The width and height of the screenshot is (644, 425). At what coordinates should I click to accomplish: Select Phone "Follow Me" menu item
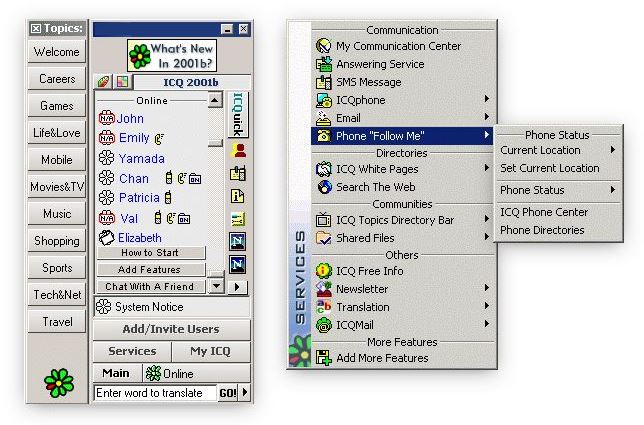pyautogui.click(x=402, y=136)
